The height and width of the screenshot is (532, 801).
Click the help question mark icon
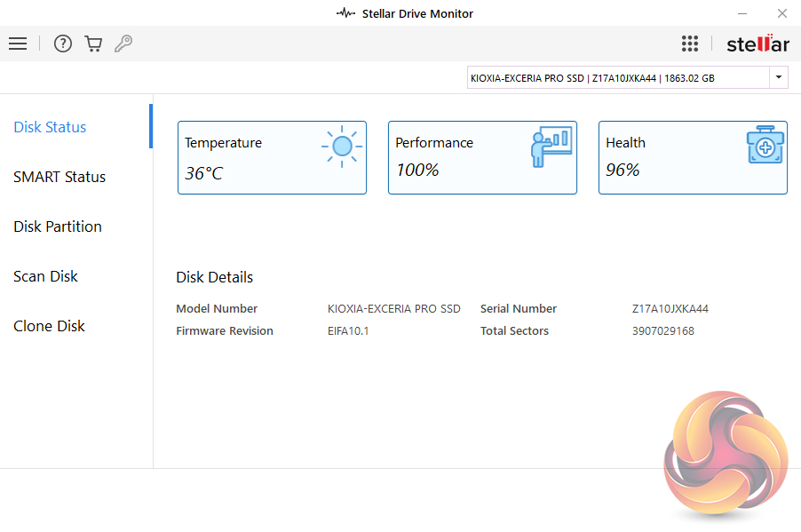coord(63,44)
